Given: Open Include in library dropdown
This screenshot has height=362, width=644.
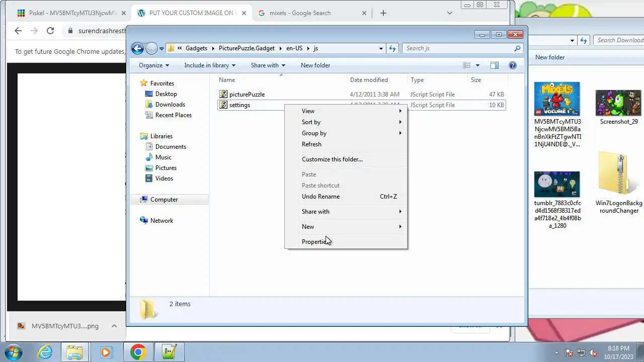Looking at the screenshot, I should (x=210, y=65).
